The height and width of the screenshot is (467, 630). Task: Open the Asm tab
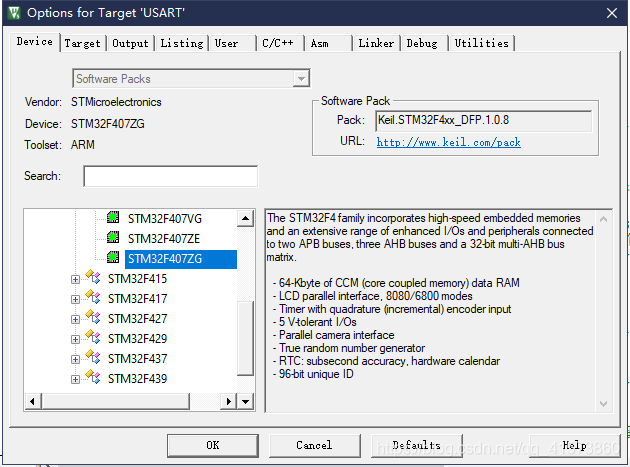[328, 43]
